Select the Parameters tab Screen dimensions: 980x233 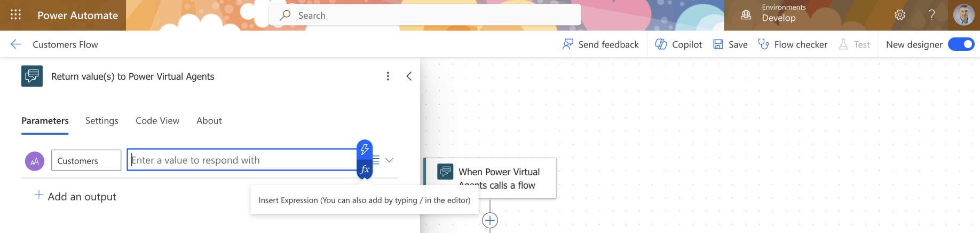click(x=45, y=121)
